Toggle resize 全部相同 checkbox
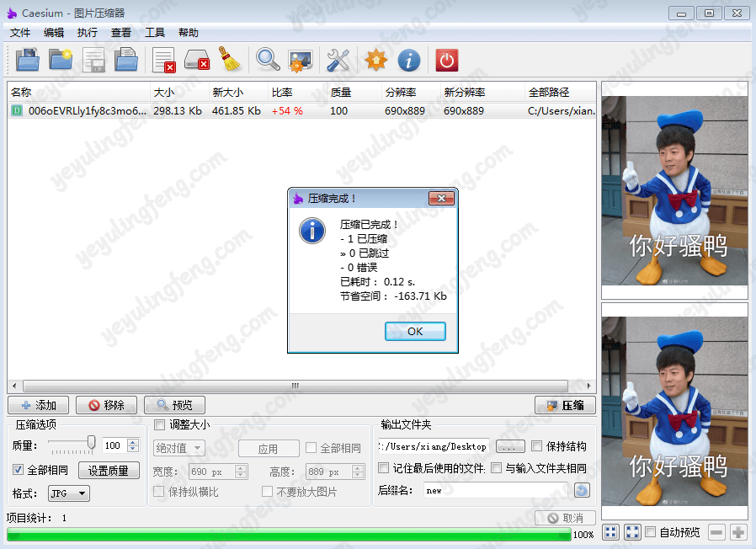The height and width of the screenshot is (549, 756). [311, 447]
